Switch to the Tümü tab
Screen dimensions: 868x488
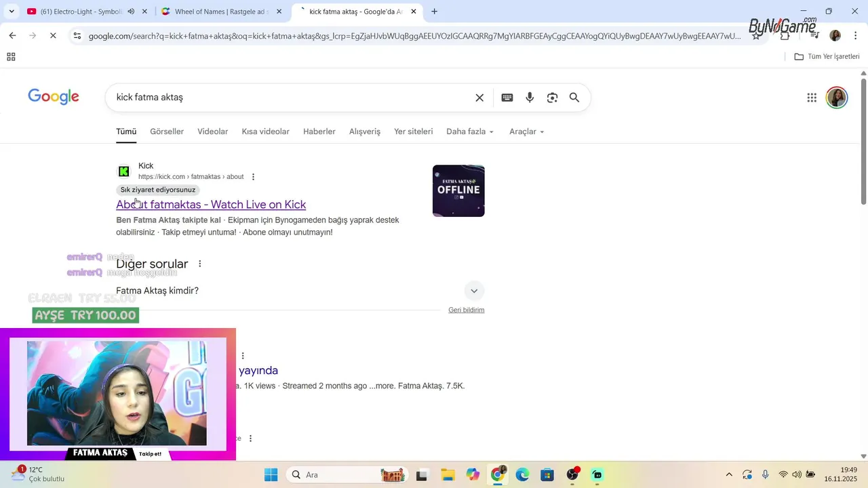pos(126,131)
